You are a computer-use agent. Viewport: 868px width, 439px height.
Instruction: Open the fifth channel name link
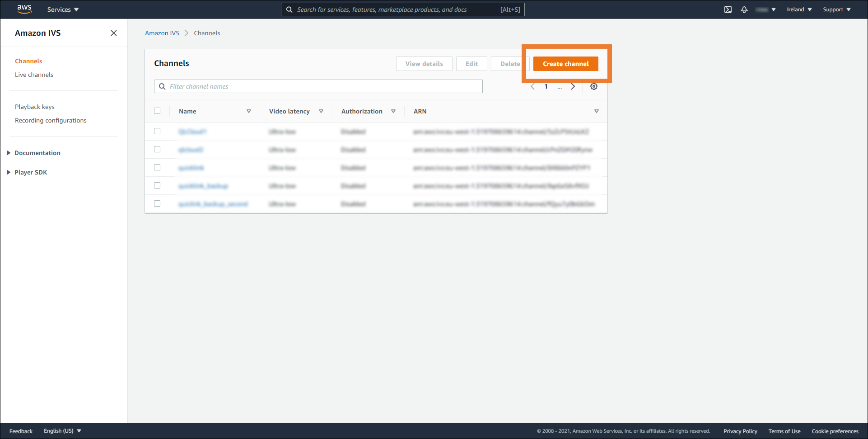click(213, 204)
